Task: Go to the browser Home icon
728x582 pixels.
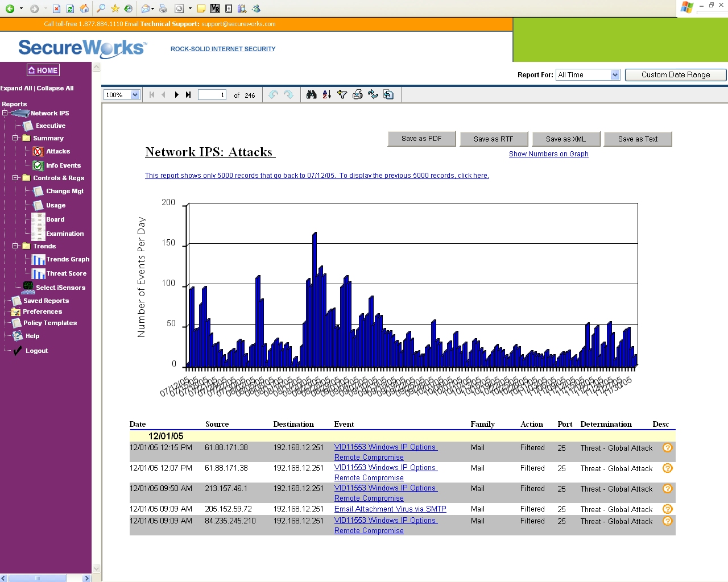Action: point(84,9)
